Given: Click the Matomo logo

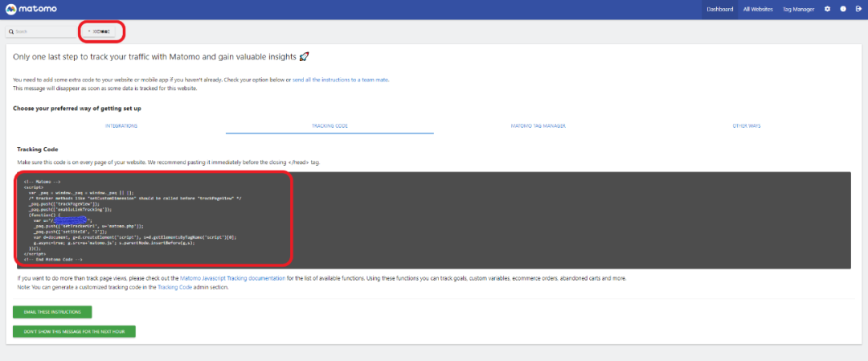Looking at the screenshot, I should 31,10.
